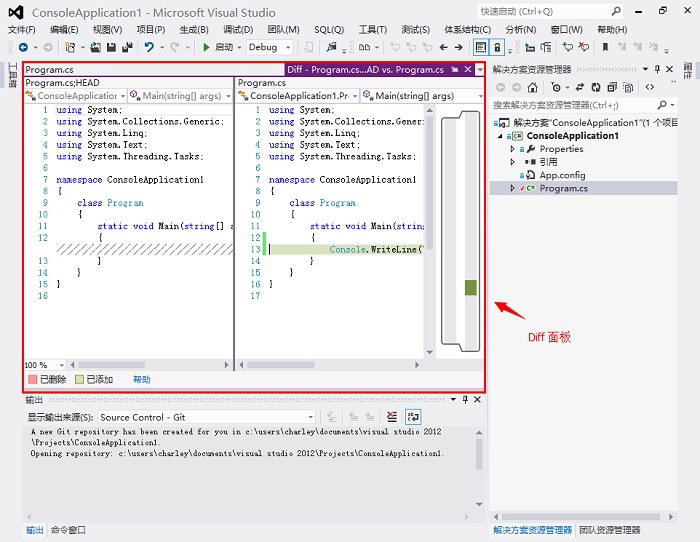Viewport: 700px width, 542px height.
Task: Click the Save All icon
Action: pyautogui.click(x=127, y=47)
